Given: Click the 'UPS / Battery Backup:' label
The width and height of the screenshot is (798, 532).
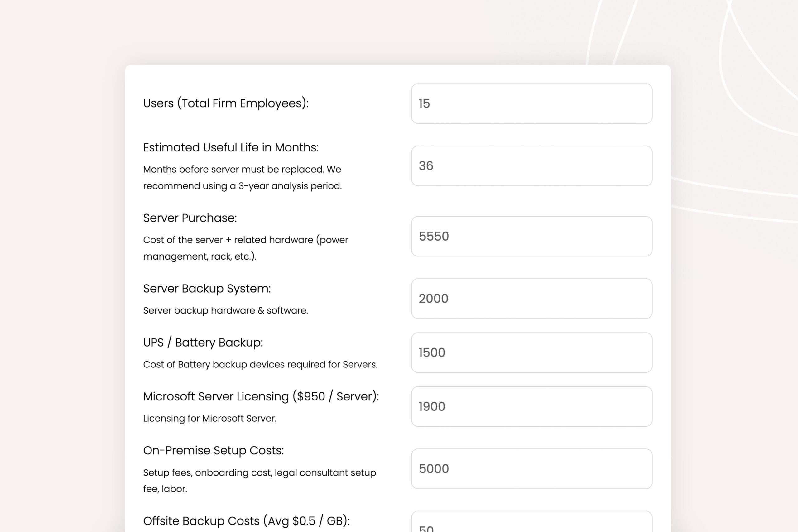Looking at the screenshot, I should coord(203,342).
